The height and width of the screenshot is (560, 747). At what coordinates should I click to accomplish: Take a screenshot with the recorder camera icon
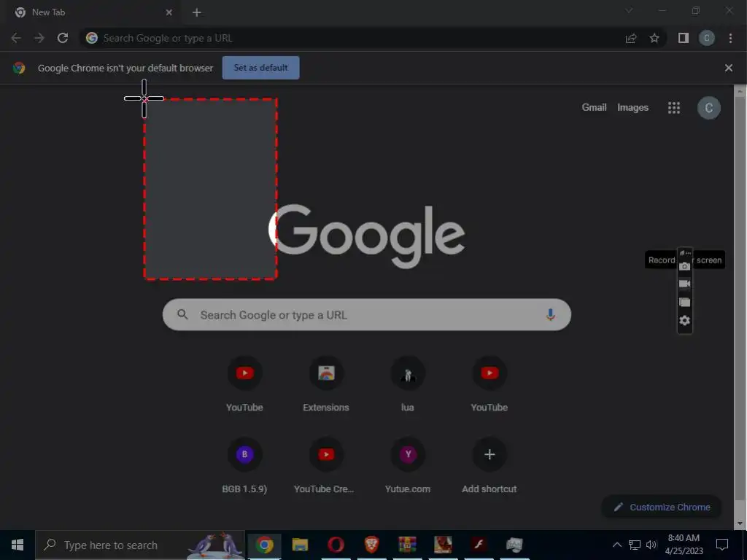(x=684, y=266)
